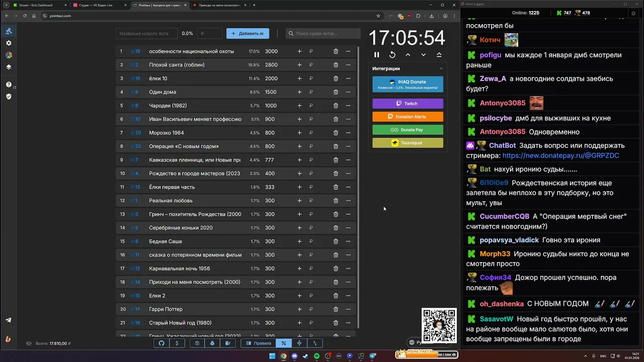
Task: Connect the Donate Pay integration
Action: point(408,130)
